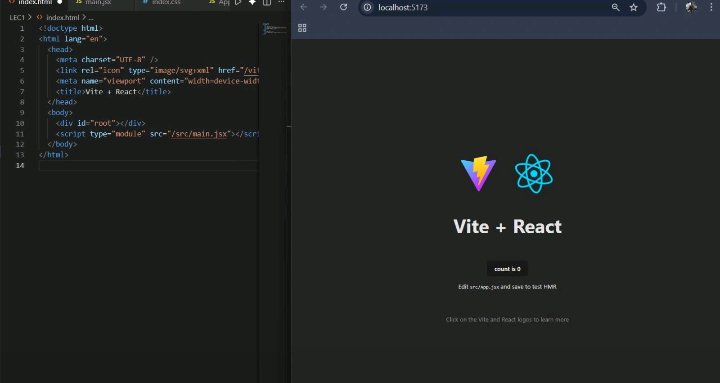
Task: Click the breadcrumb ellipsis after index.html
Action: click(x=91, y=17)
